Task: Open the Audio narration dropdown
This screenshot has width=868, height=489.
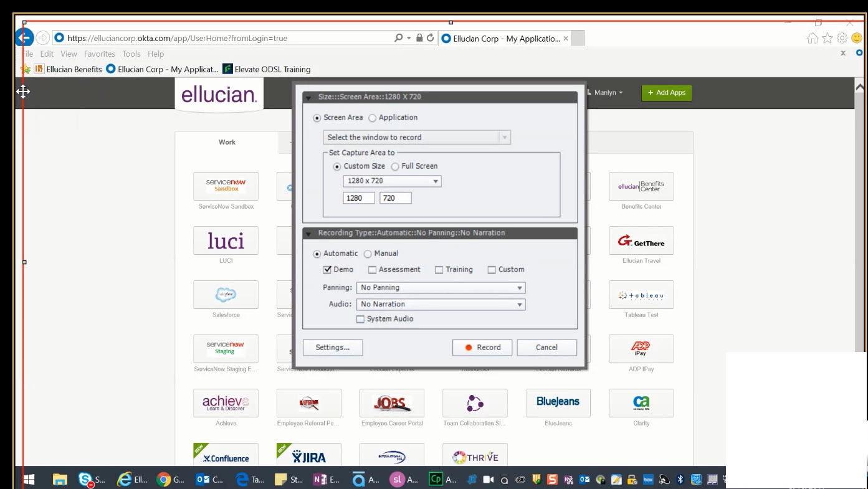Action: (x=441, y=305)
